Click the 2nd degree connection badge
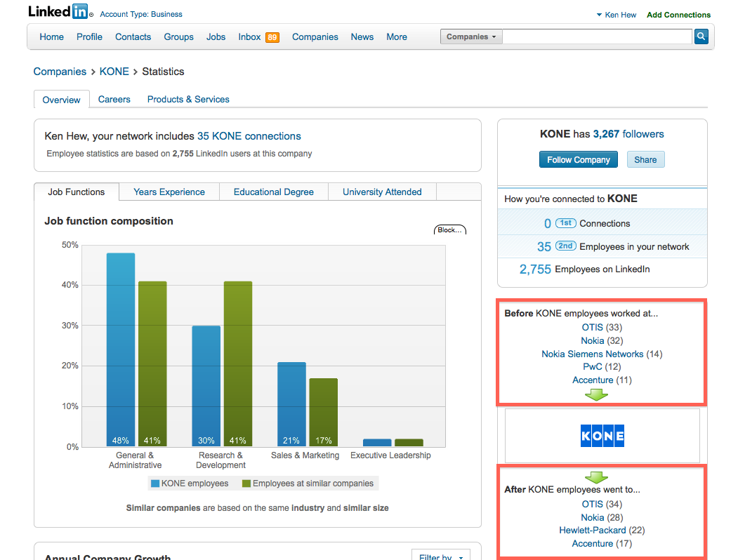738x560 pixels. pos(565,246)
